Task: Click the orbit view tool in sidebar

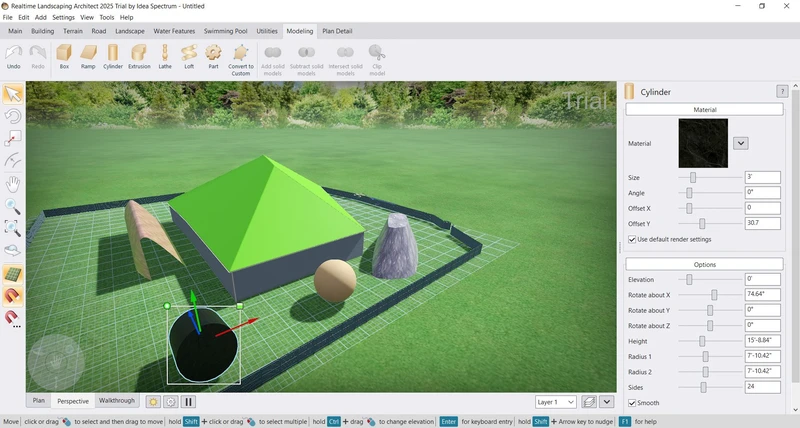Action: 13,250
